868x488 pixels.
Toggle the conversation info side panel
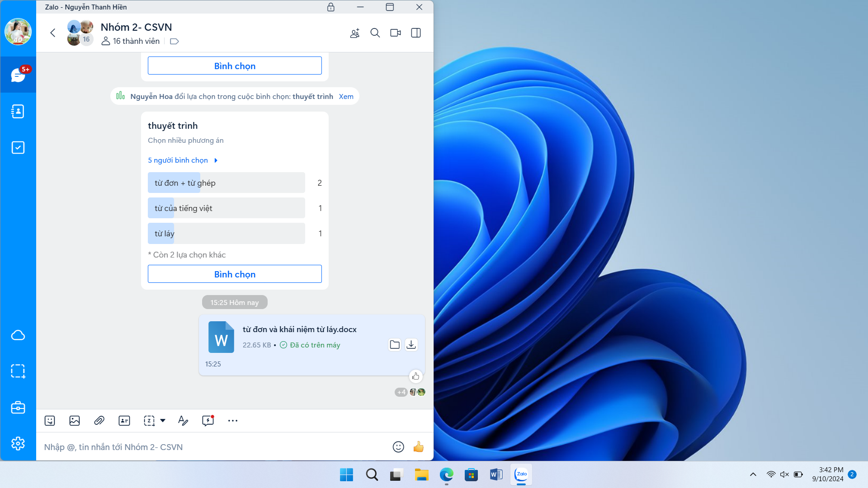416,33
